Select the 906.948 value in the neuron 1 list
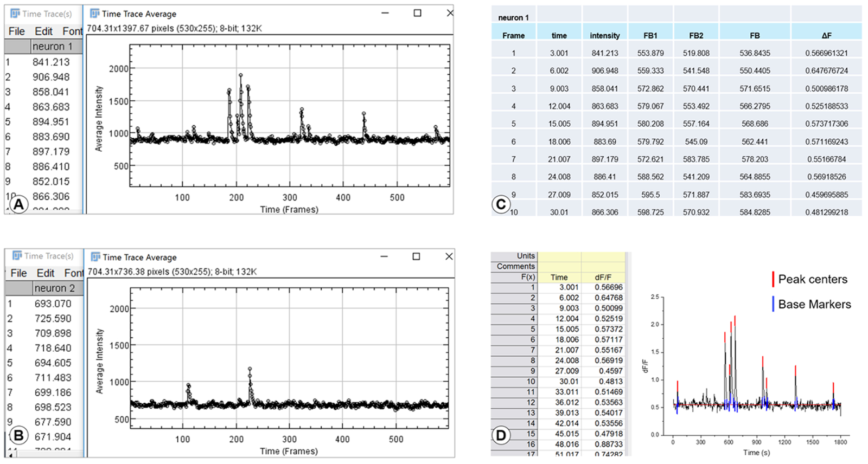 pos(51,77)
